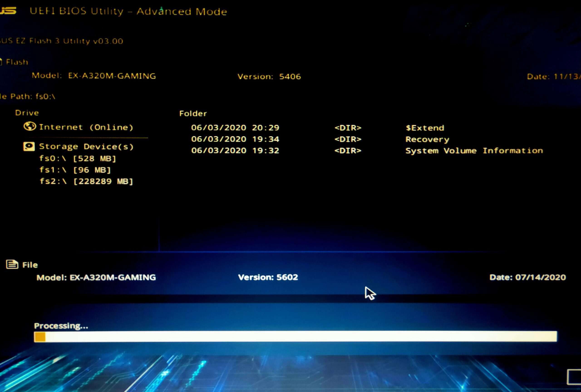Click File Version: 5602 text
581x392 pixels.
(268, 277)
